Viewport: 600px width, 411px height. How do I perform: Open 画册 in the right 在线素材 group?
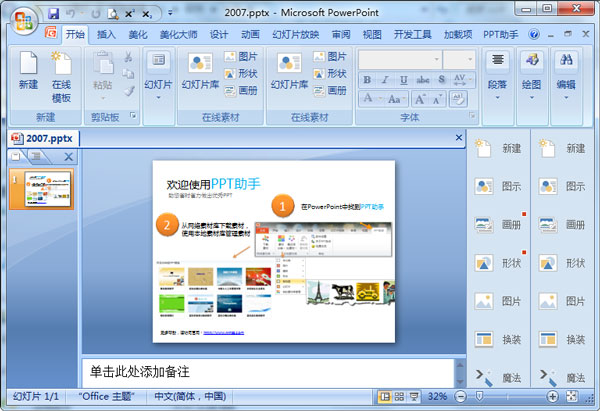pos(329,90)
